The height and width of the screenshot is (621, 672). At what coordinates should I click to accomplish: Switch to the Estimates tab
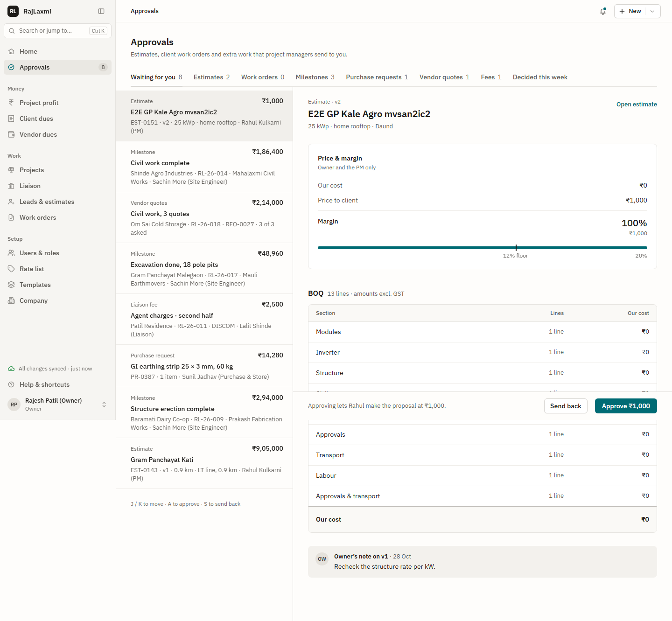point(211,77)
